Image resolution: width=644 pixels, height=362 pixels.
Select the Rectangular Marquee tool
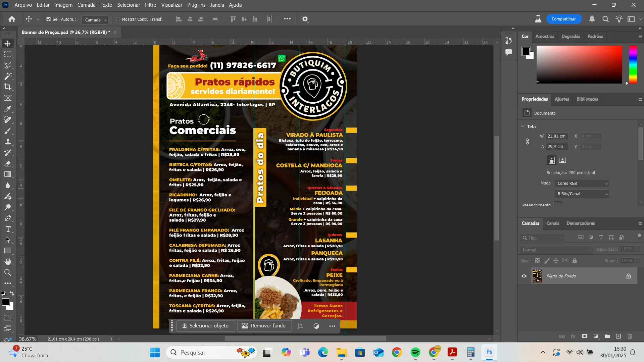tap(8, 54)
